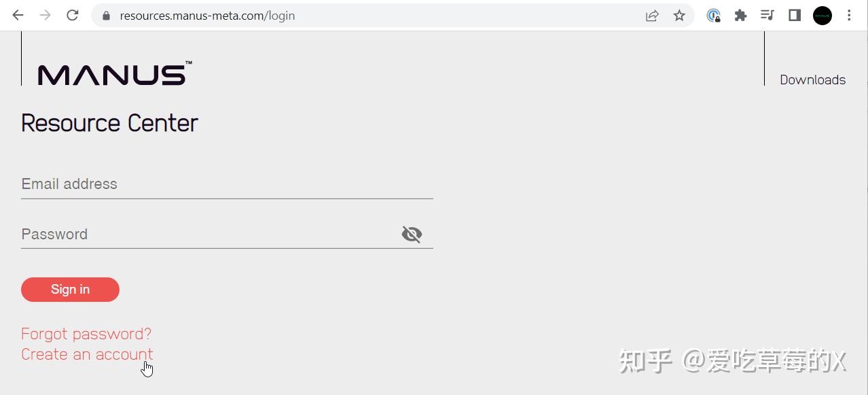This screenshot has width=868, height=395.
Task: Click the MANUS logo
Action: click(x=115, y=73)
